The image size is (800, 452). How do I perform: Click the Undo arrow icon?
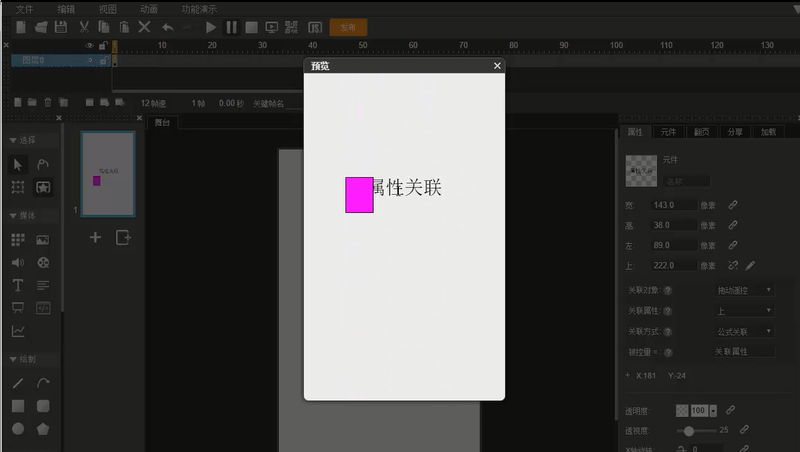[167, 28]
